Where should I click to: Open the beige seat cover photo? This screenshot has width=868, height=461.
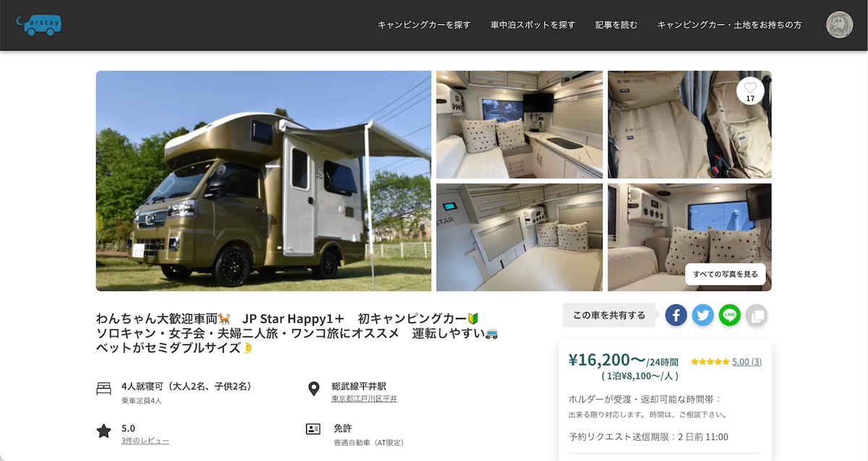point(689,124)
